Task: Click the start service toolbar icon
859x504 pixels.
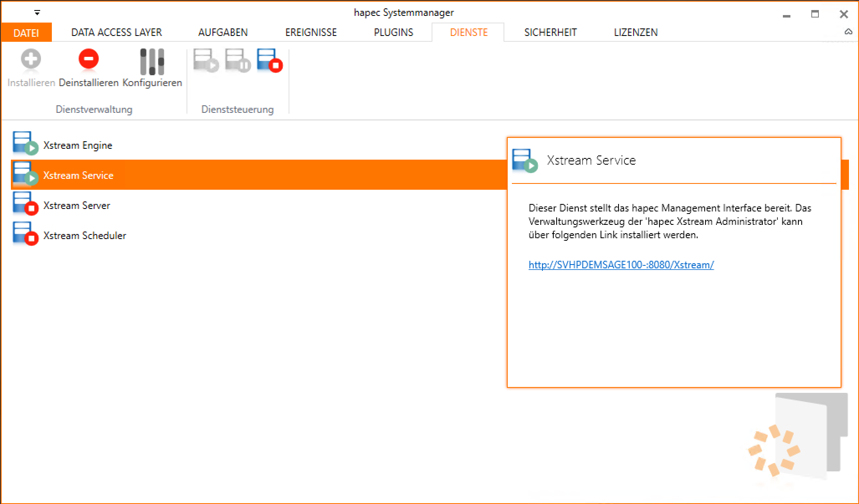Action: click(x=206, y=61)
